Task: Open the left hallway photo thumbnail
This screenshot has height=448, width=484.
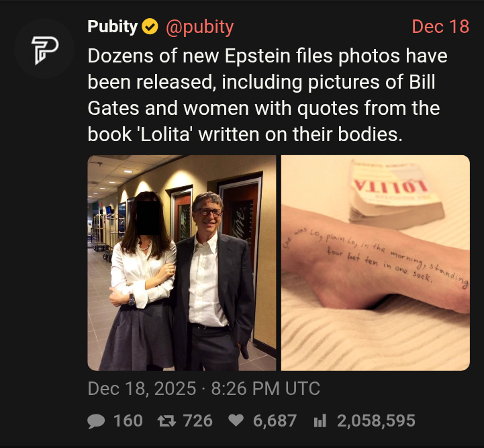Action: pyautogui.click(x=182, y=263)
